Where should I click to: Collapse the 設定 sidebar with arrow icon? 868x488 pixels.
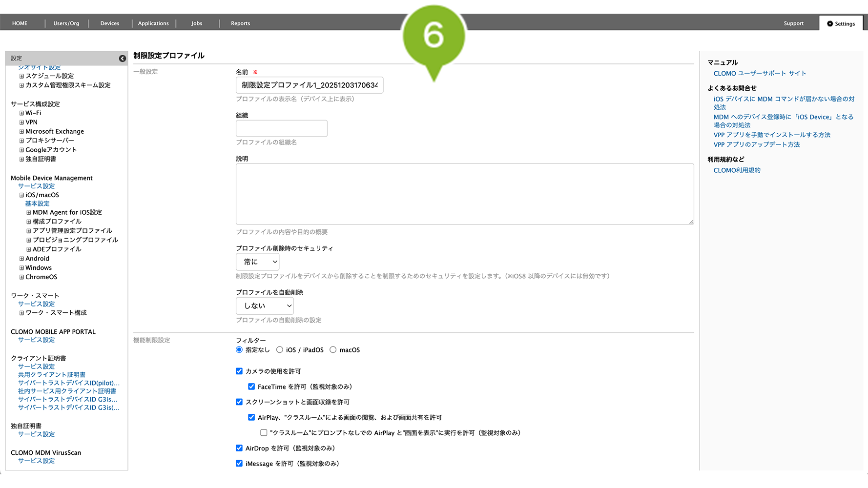coord(122,59)
